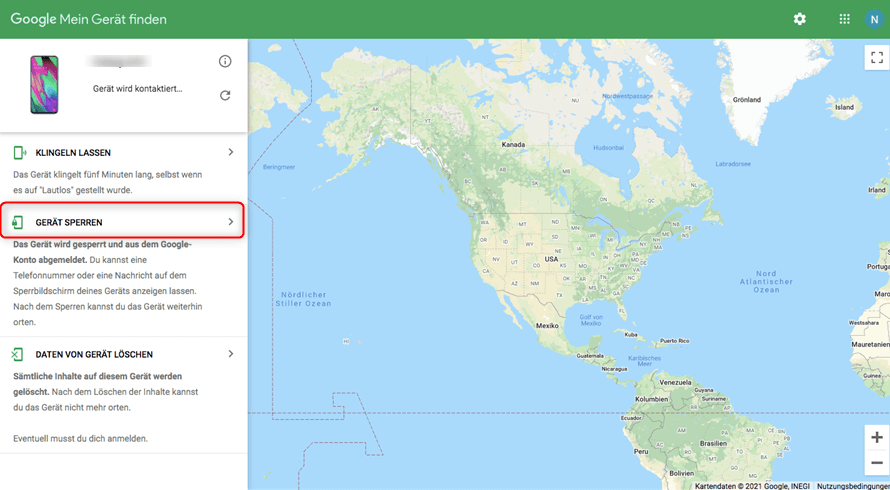Screen dimensions: 890x490
Task: Show device info icon
Action: click(225, 62)
